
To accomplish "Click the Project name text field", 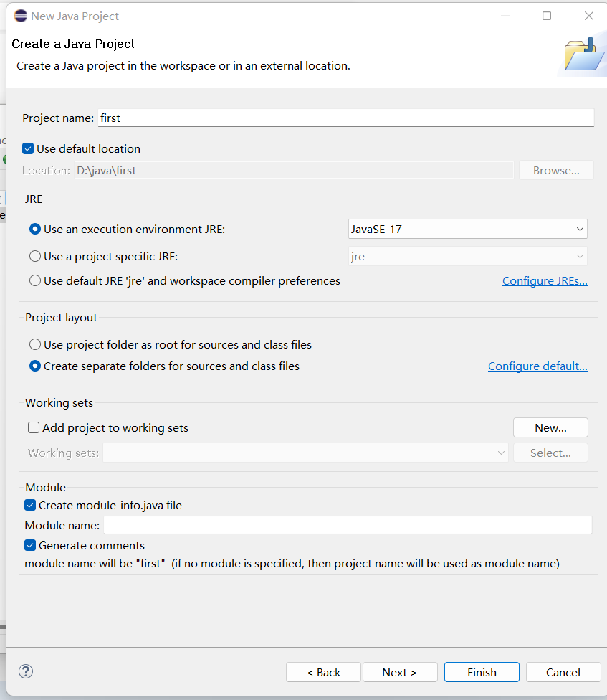I will click(x=346, y=118).
